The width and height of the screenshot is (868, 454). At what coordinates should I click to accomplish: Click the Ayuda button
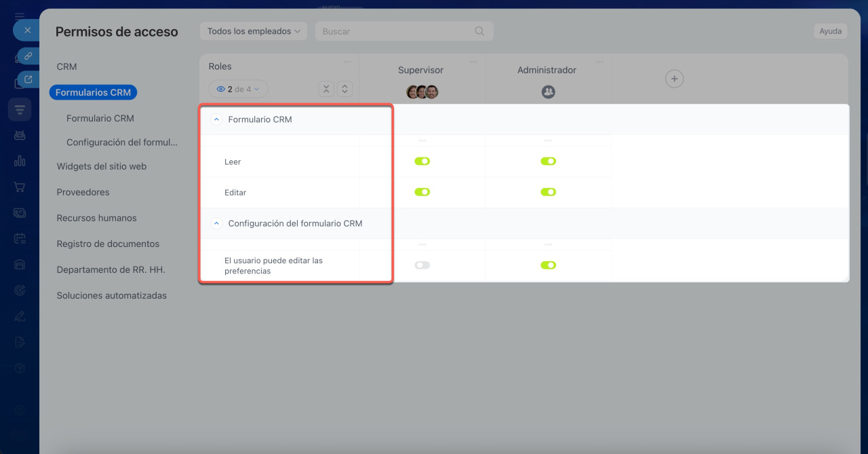click(x=830, y=31)
